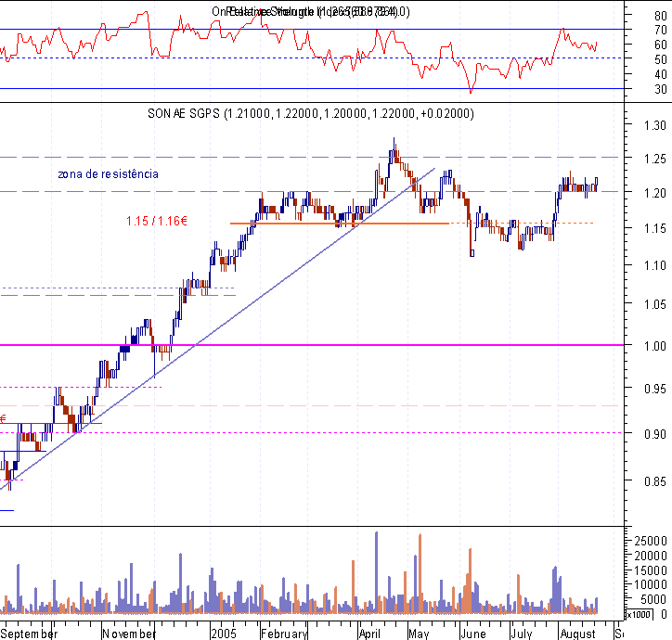Viewport: 672px width, 640px height.
Task: Click the red "1.15 / 1.16€" label
Action: 157,221
